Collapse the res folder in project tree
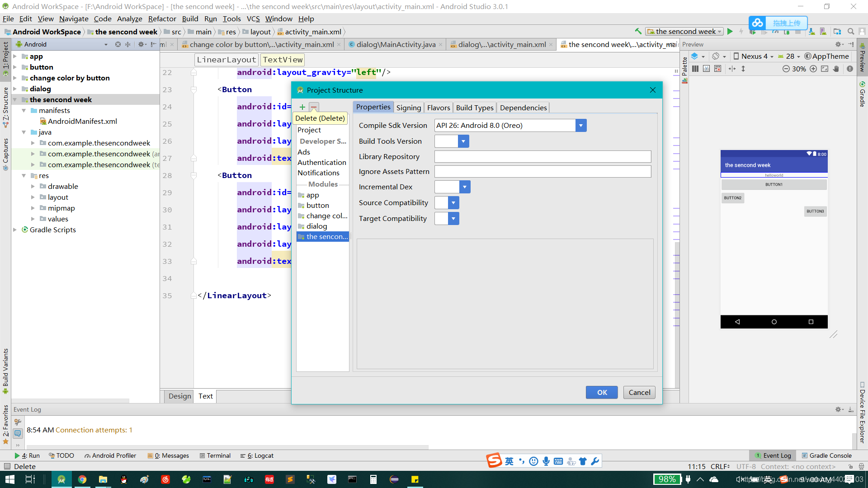The image size is (868, 488). tap(24, 175)
